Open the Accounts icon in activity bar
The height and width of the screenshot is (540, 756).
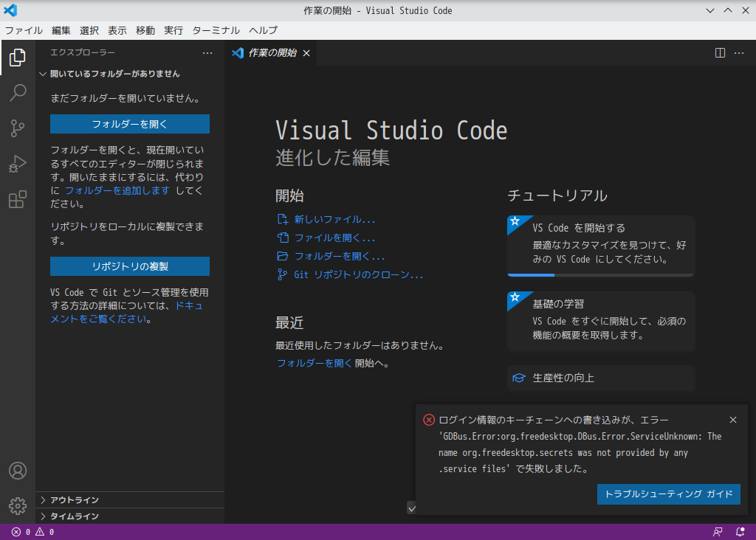18,471
